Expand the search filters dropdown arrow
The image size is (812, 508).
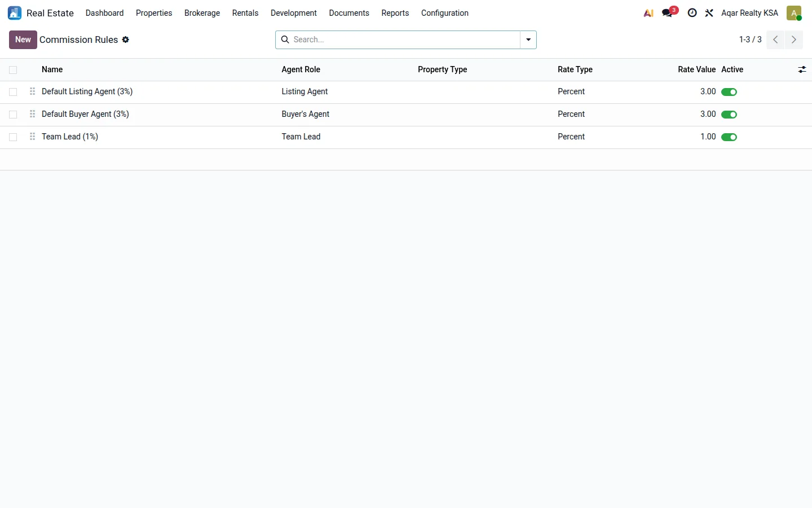528,40
